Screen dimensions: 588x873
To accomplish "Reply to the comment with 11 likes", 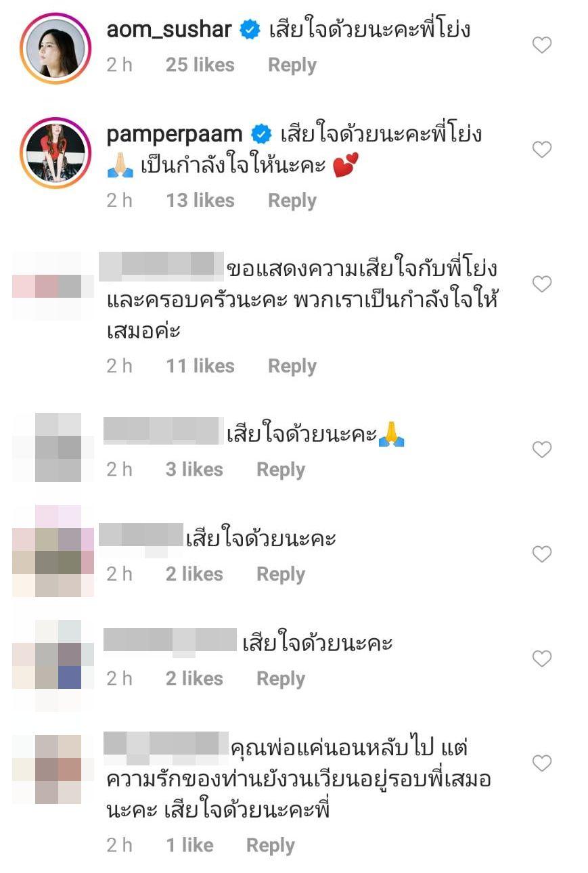I will (292, 366).
